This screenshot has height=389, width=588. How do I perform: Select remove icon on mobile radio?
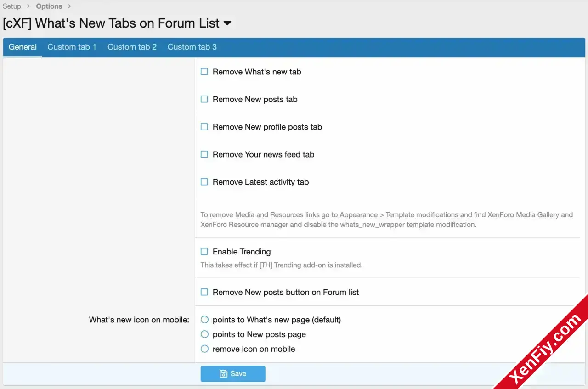click(x=204, y=349)
